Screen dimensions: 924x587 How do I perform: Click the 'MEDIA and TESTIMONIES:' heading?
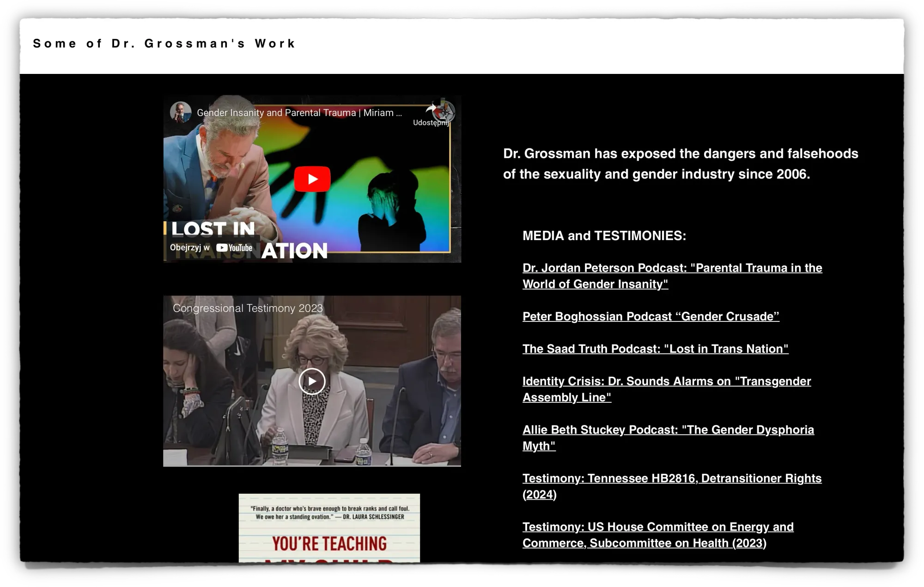tap(604, 236)
